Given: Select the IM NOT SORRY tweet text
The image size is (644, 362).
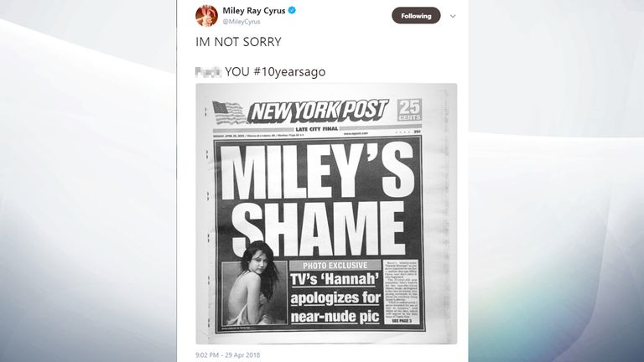Looking at the screenshot, I should 239,42.
